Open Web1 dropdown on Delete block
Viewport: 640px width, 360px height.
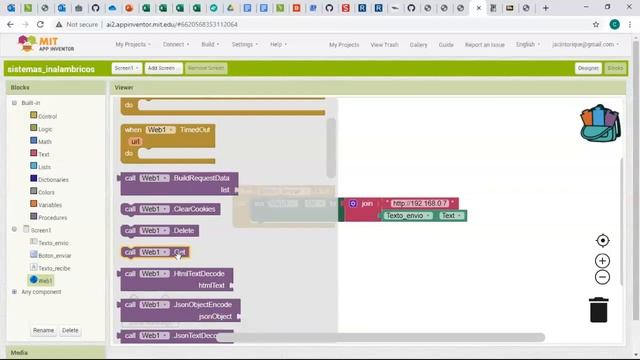[x=154, y=231]
